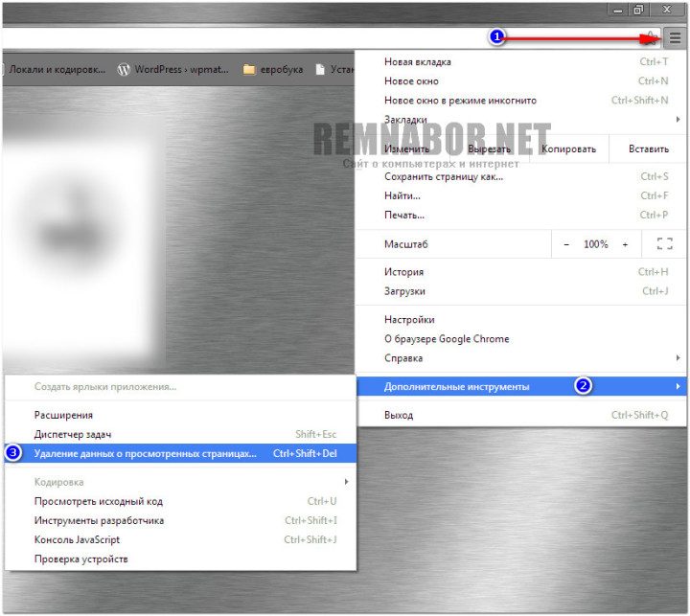Choose Новое окно в режиме инкогнито
The image size is (690, 616).
click(x=460, y=101)
